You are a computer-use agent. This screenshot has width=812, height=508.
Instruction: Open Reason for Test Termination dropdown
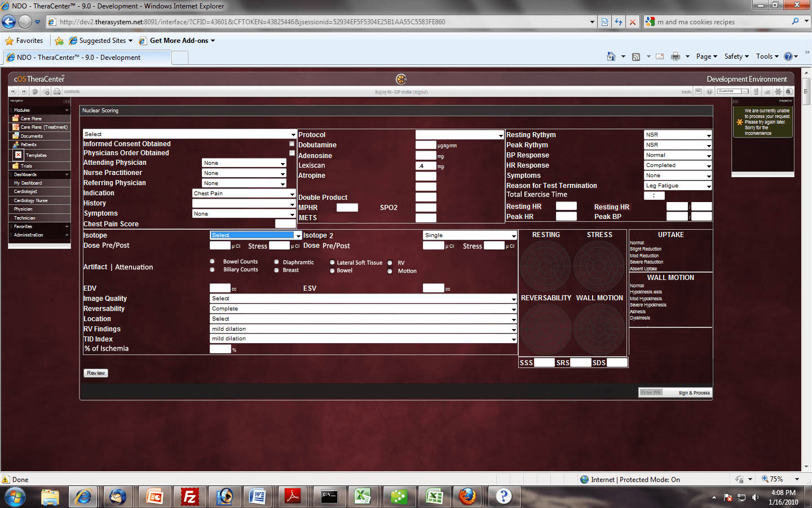point(678,186)
